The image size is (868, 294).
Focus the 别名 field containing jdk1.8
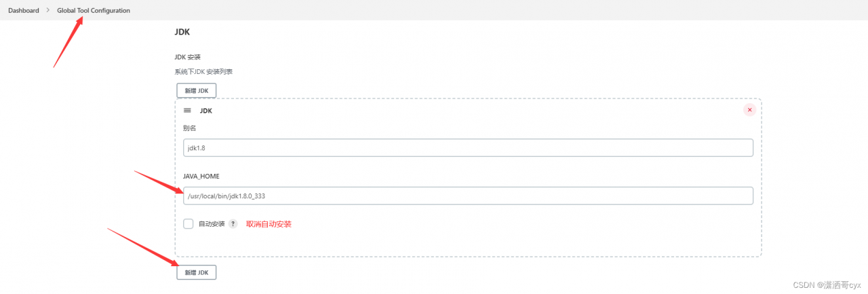[468, 148]
